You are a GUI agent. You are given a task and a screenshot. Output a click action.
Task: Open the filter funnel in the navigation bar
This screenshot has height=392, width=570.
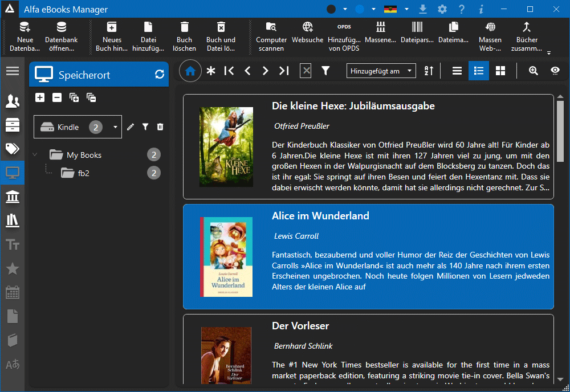tap(325, 71)
